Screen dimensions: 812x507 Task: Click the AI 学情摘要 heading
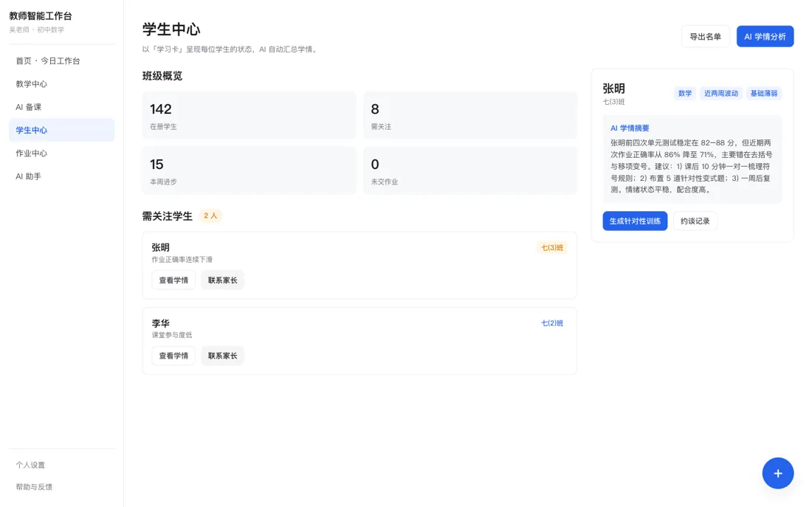pos(629,128)
